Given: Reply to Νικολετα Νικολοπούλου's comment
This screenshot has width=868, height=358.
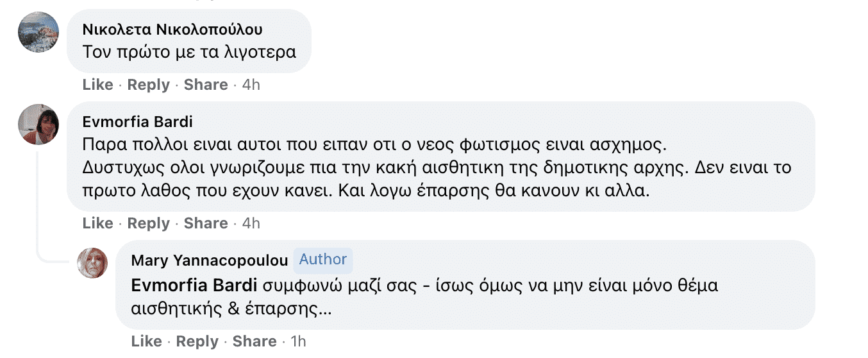Looking at the screenshot, I should (x=149, y=85).
